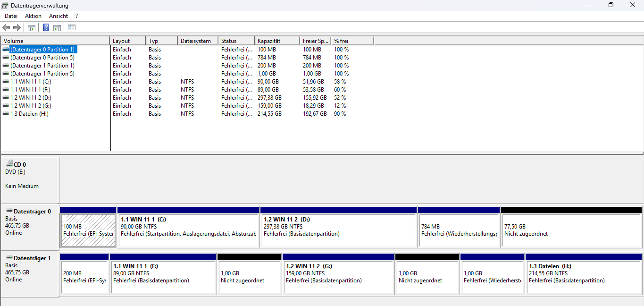The height and width of the screenshot is (306, 644).
Task: Click volume icon of Datenträger 0 Partition 5
Action: [x=6, y=57]
